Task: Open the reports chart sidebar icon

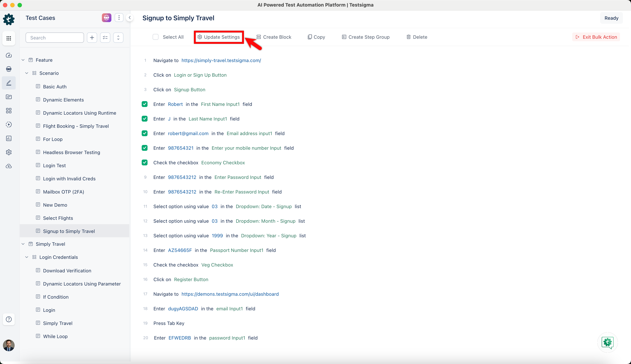Action: point(9,138)
